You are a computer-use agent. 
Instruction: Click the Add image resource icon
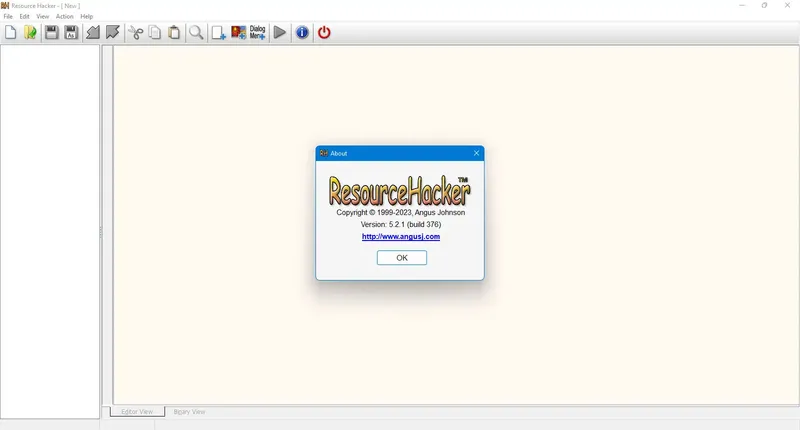[238, 33]
